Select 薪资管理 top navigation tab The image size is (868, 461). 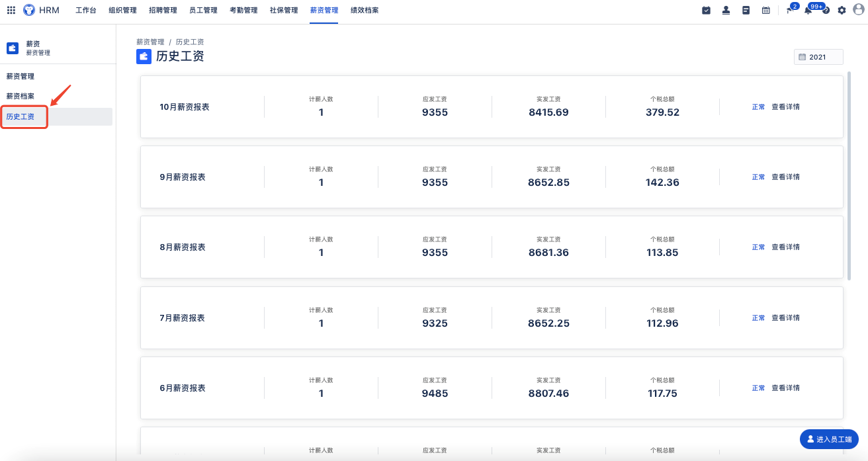pyautogui.click(x=324, y=10)
